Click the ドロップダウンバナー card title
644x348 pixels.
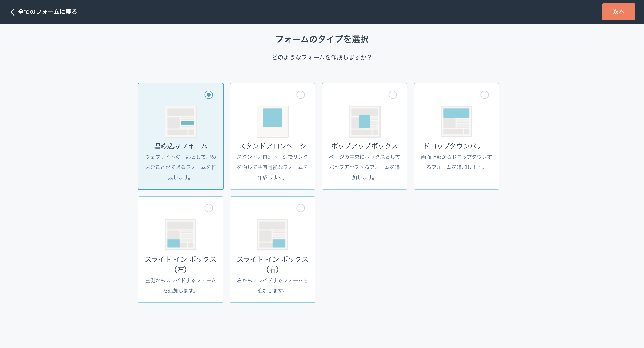[456, 146]
